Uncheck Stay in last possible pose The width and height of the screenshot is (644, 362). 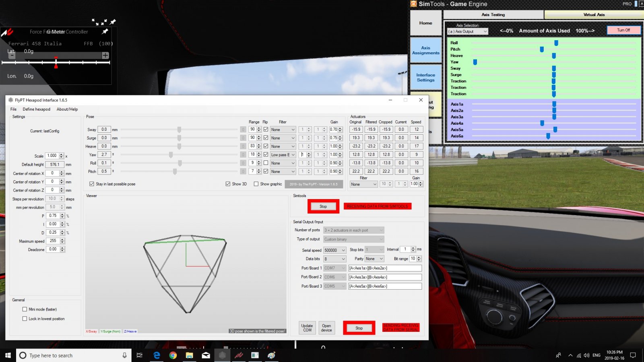(92, 184)
